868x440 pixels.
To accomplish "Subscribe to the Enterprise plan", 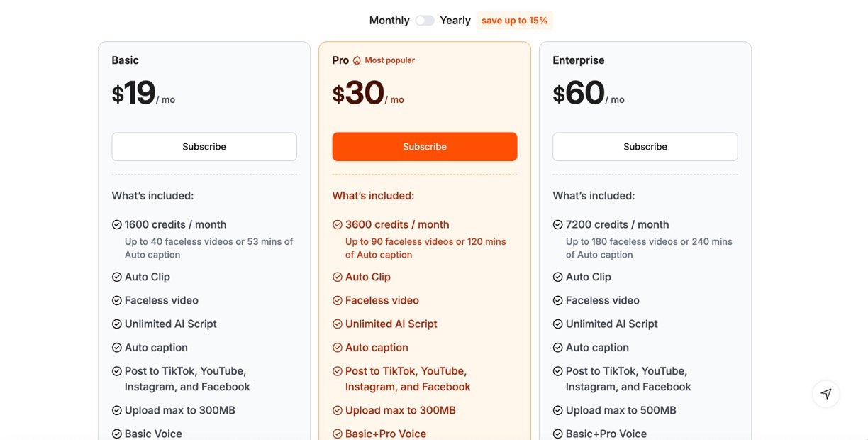I will 645,147.
